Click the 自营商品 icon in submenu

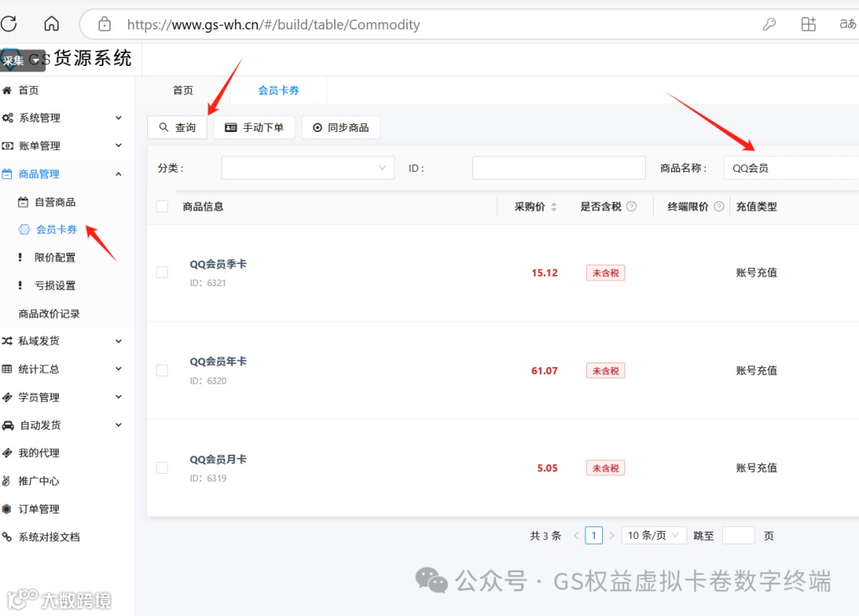23,202
